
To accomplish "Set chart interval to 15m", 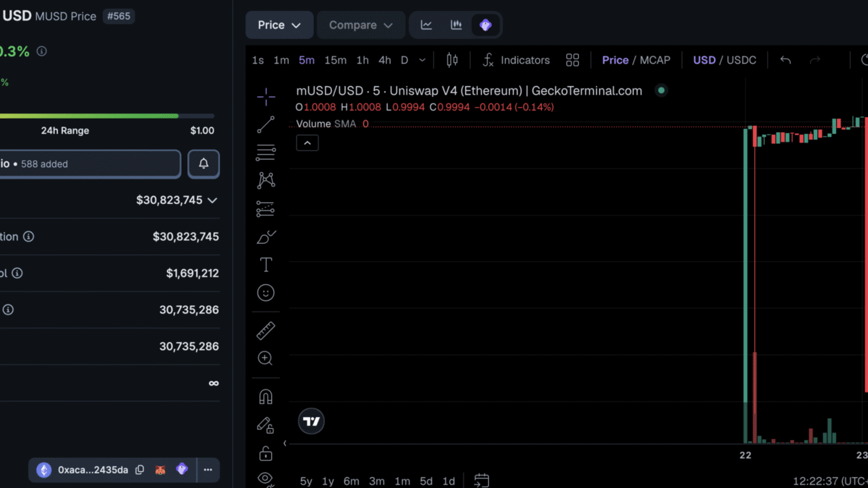I will [335, 60].
